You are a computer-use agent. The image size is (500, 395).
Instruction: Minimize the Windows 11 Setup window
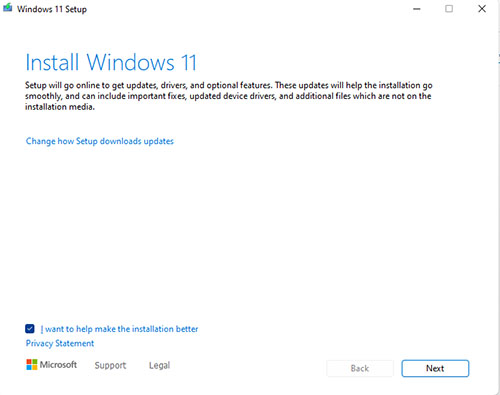click(x=417, y=9)
